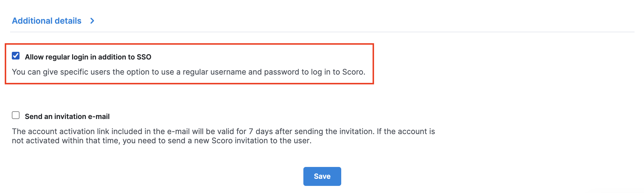The height and width of the screenshot is (193, 644).
Task: Collapse Additional details using the right-pointing chevron
Action: [x=92, y=21]
